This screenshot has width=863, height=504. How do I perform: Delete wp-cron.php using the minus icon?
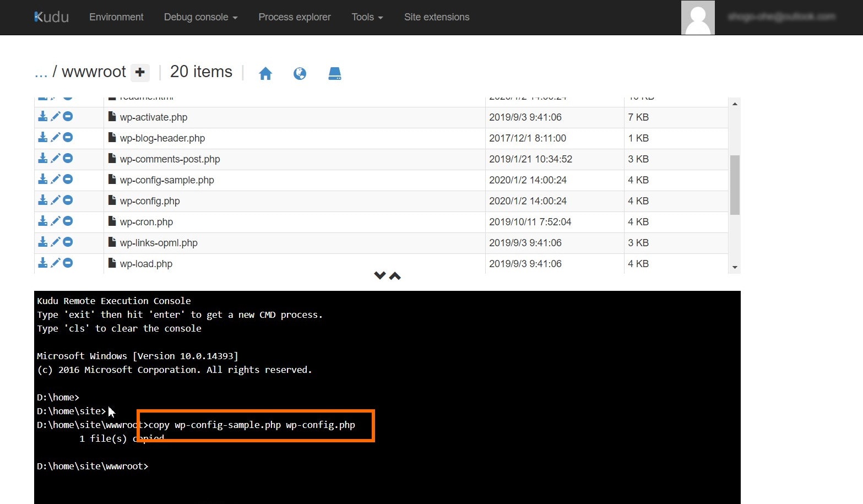tap(68, 221)
